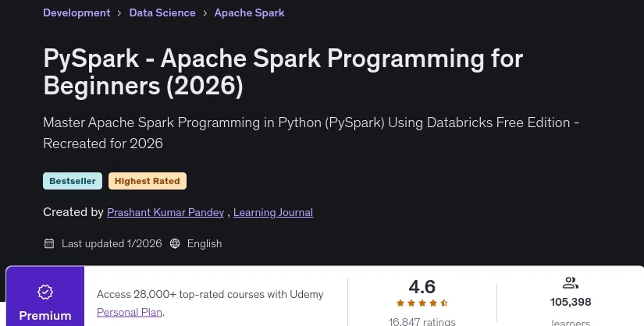Image resolution: width=644 pixels, height=326 pixels.
Task: Open the Personal Plan link
Action: tap(130, 312)
